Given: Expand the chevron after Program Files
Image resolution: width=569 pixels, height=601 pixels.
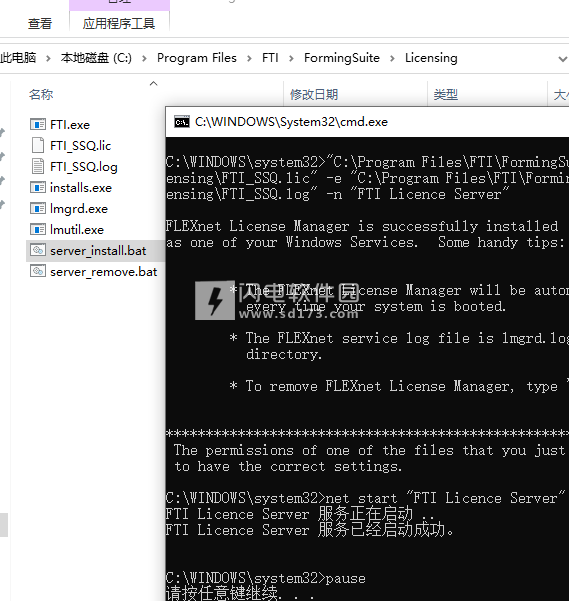Looking at the screenshot, I should (x=249, y=58).
